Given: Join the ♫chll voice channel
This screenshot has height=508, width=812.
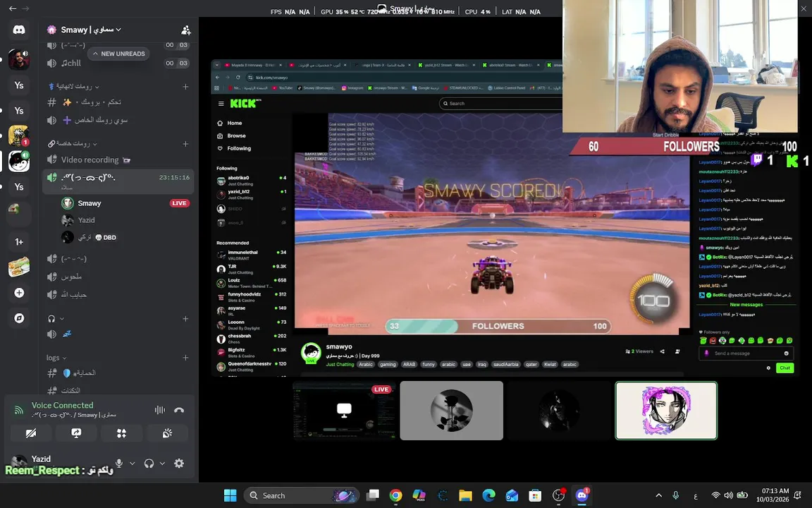Looking at the screenshot, I should click(x=118, y=64).
